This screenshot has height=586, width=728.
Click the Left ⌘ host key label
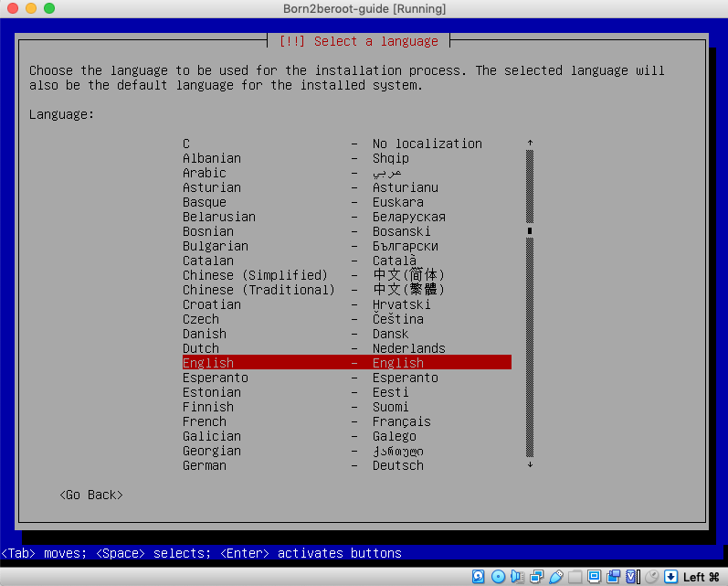pos(702,577)
